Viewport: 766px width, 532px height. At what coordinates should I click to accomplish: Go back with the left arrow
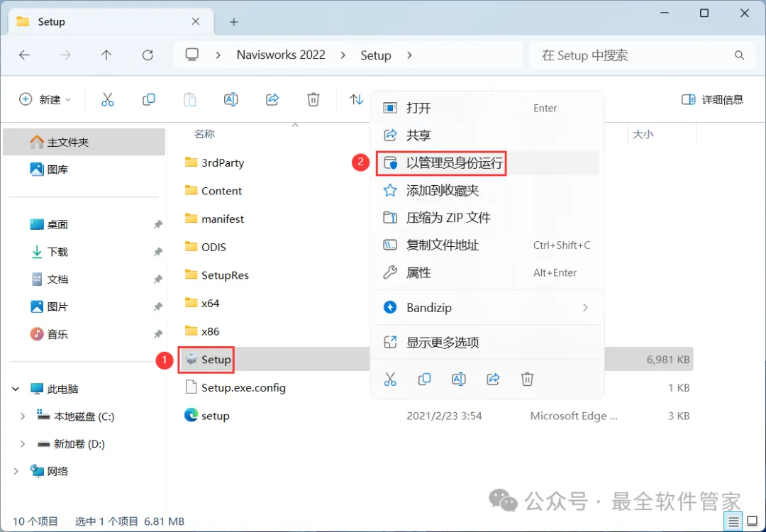[24, 55]
